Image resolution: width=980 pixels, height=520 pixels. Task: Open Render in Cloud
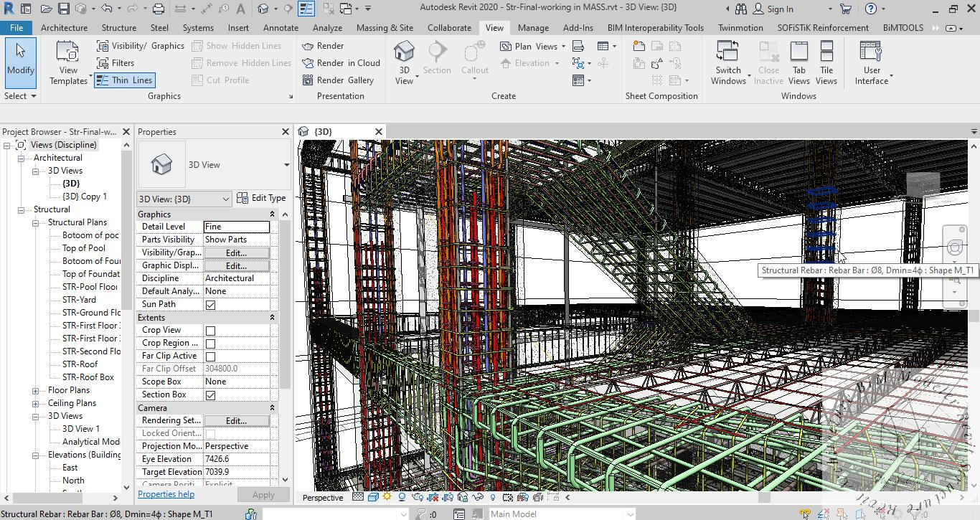click(341, 63)
